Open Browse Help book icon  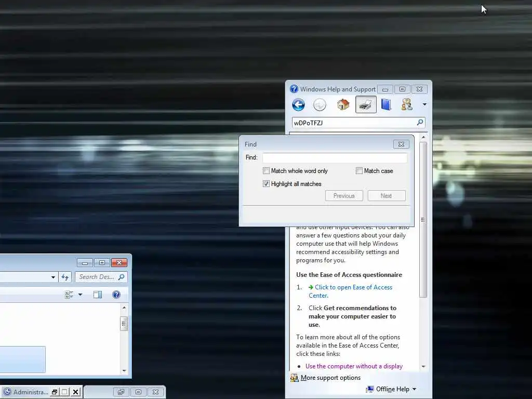tap(386, 104)
